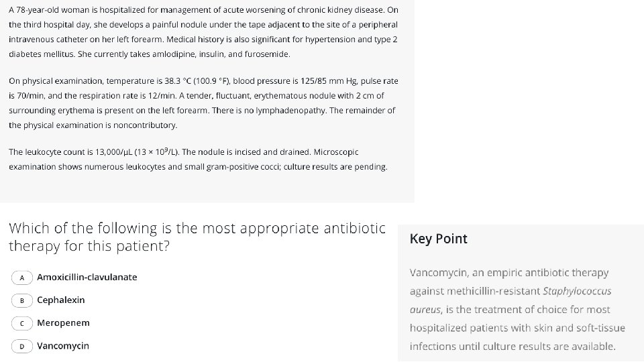Image resolution: width=644 pixels, height=362 pixels.
Task: Pick the Vancomycin answer text
Action: [63, 346]
